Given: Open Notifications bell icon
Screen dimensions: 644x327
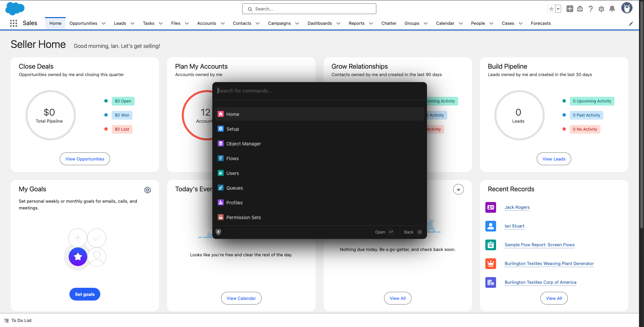Looking at the screenshot, I should [612, 9].
